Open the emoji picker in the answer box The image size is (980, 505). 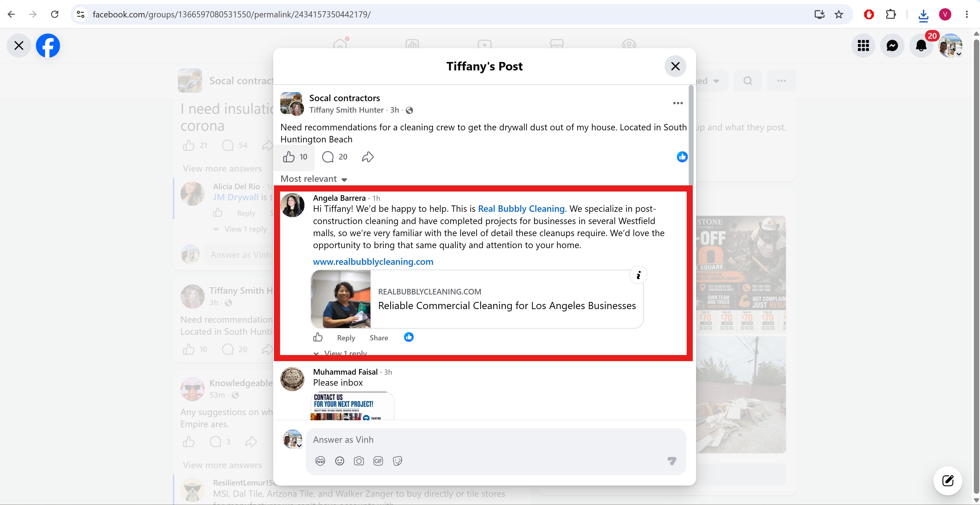point(339,461)
